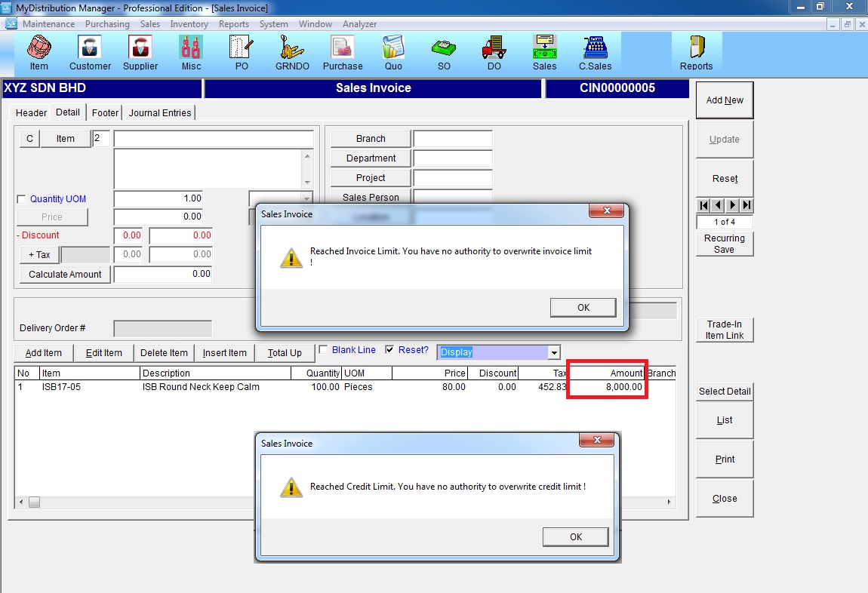Open the Reports toolbar icon
The image size is (868, 593).
tap(696, 53)
